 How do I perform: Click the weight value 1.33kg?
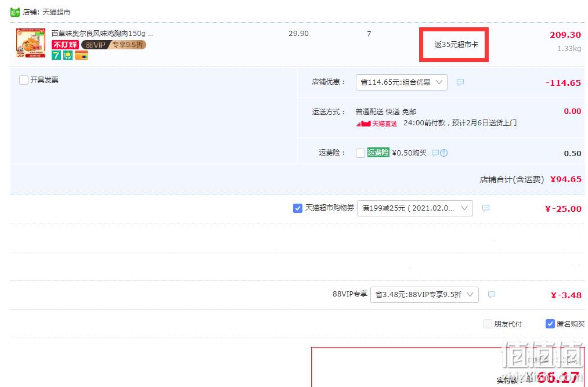[x=569, y=48]
